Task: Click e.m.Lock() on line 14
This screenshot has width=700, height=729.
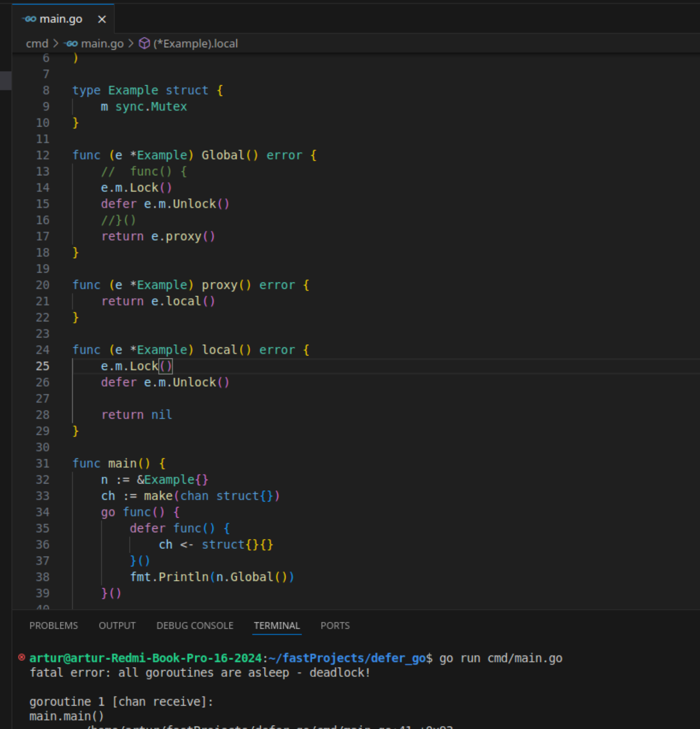Action: (x=136, y=187)
